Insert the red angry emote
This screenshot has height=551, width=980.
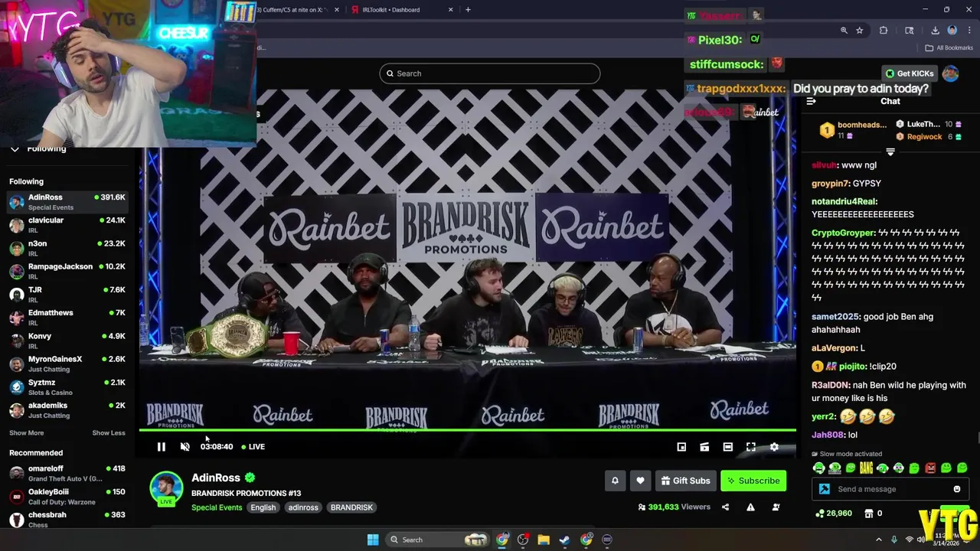click(930, 468)
